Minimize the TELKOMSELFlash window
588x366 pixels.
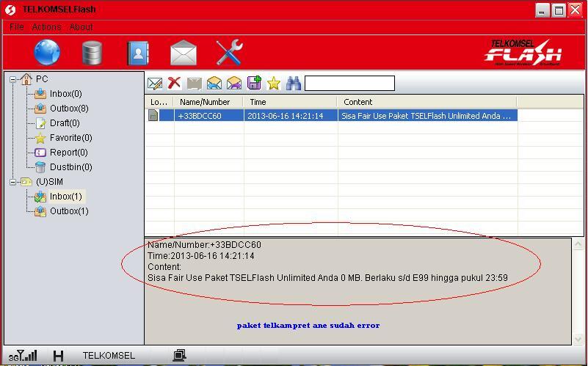(542, 10)
